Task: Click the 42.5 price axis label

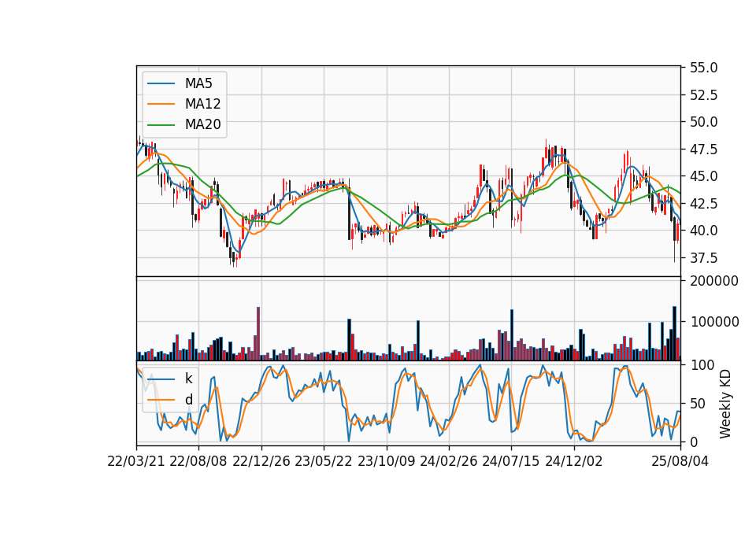Action: pos(703,204)
